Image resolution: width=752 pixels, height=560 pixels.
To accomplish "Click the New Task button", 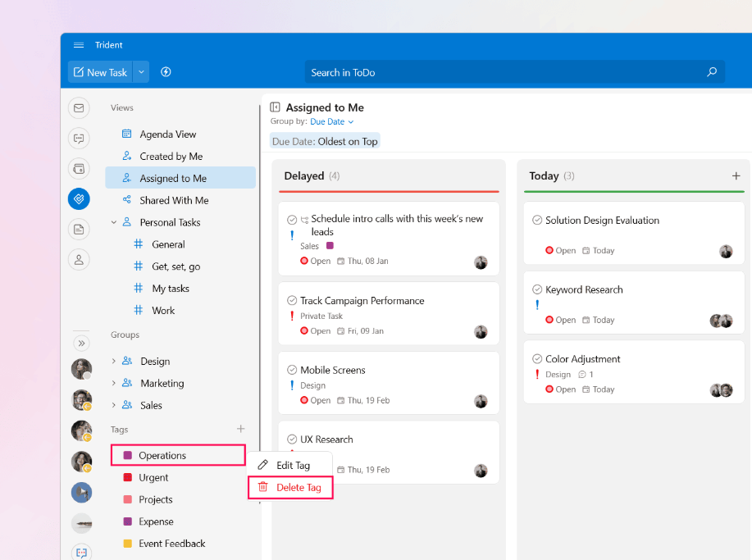I will [x=100, y=72].
